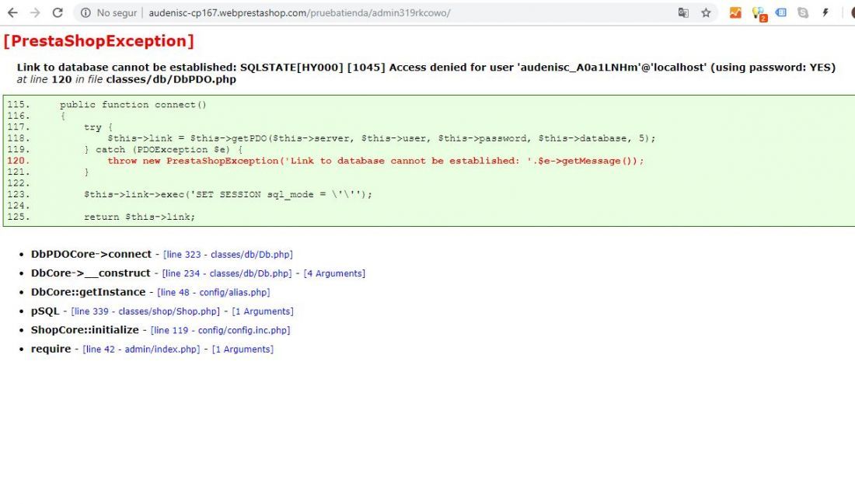Open link 'line 339 - classes/shop/Shop.php'
855x504 pixels.
145,311
